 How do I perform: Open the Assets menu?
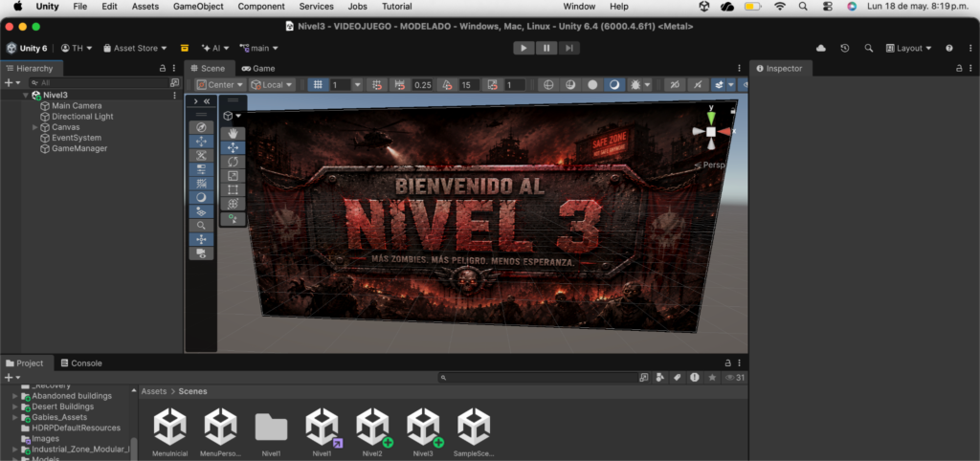point(145,7)
